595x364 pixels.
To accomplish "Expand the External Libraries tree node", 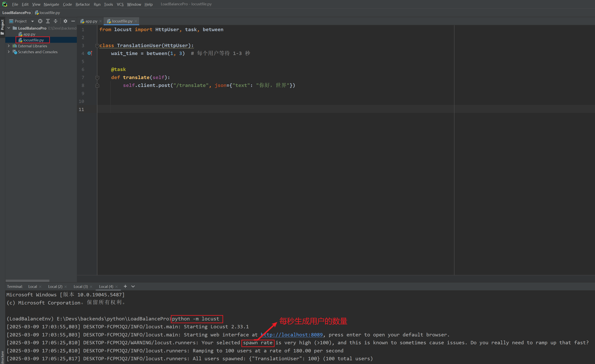I will click(9, 46).
